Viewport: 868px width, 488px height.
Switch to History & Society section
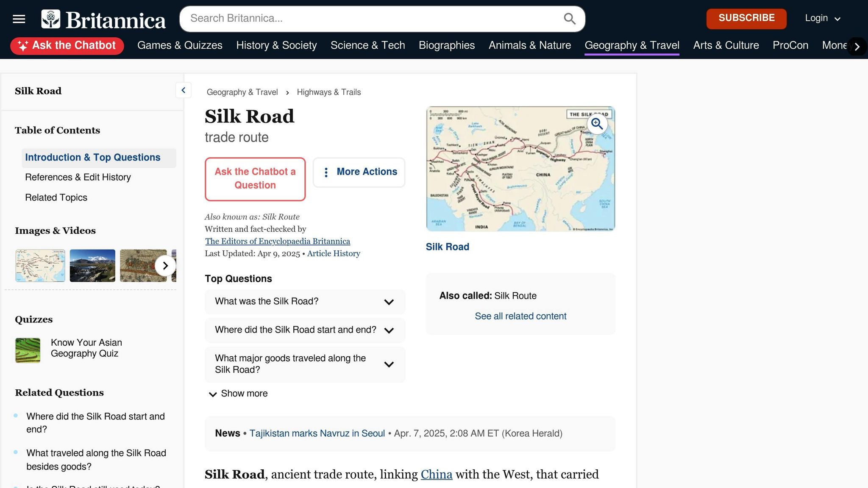(x=276, y=45)
